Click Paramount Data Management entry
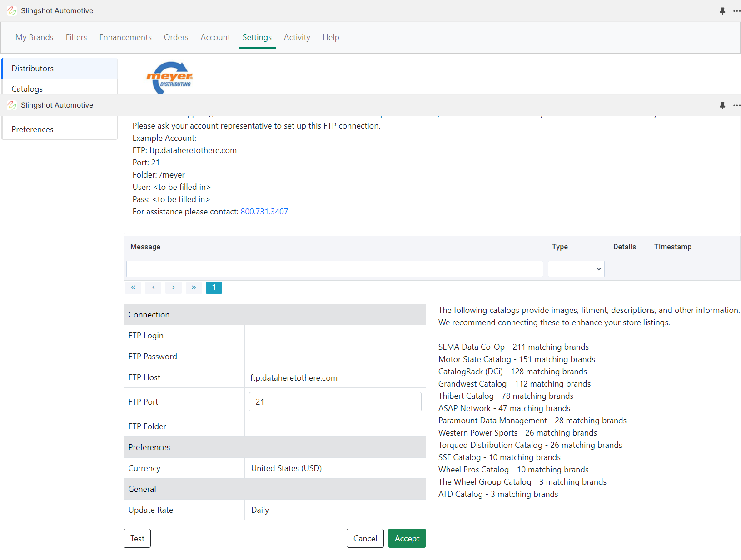 click(x=532, y=421)
